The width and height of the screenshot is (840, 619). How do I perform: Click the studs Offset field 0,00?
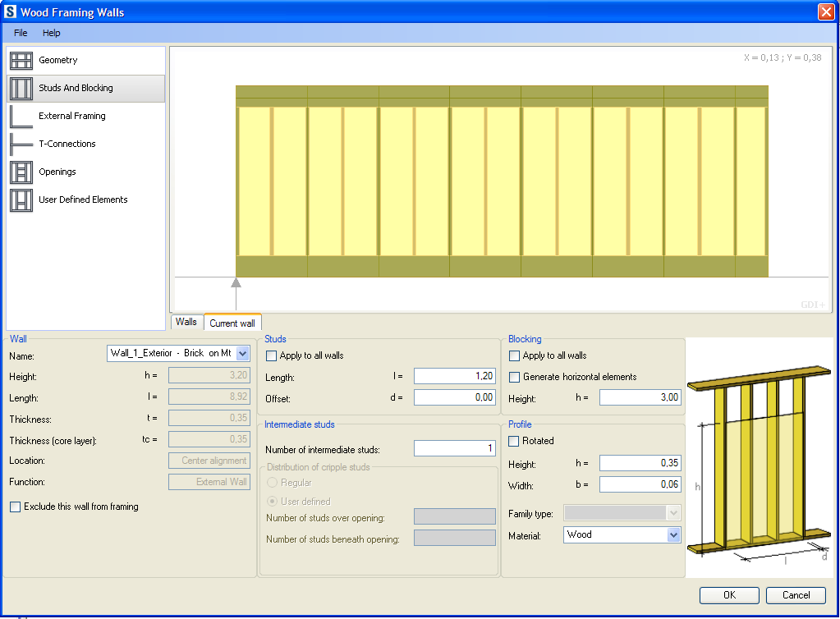454,397
